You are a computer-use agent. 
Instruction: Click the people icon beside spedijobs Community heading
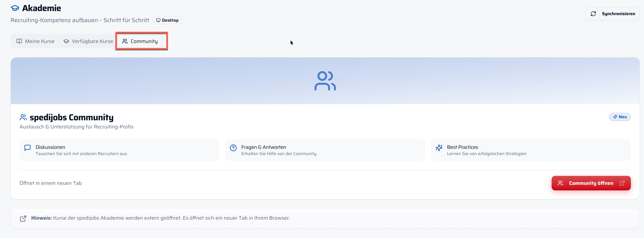coord(23,117)
